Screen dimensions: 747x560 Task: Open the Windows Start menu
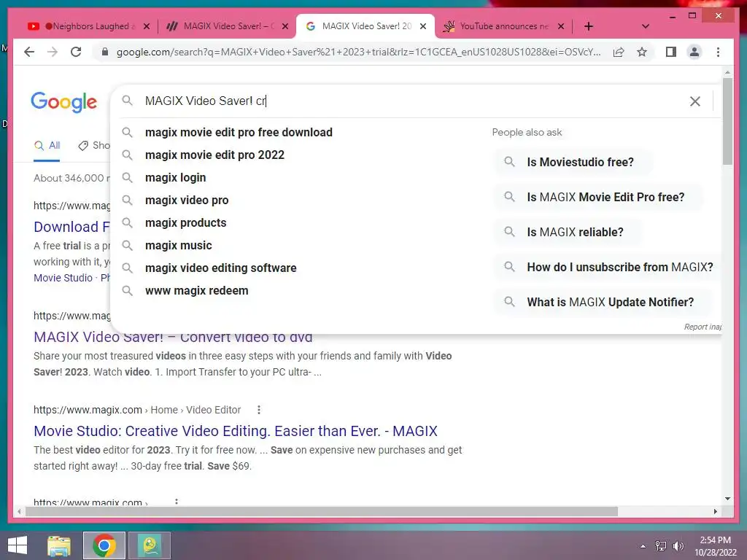18,545
